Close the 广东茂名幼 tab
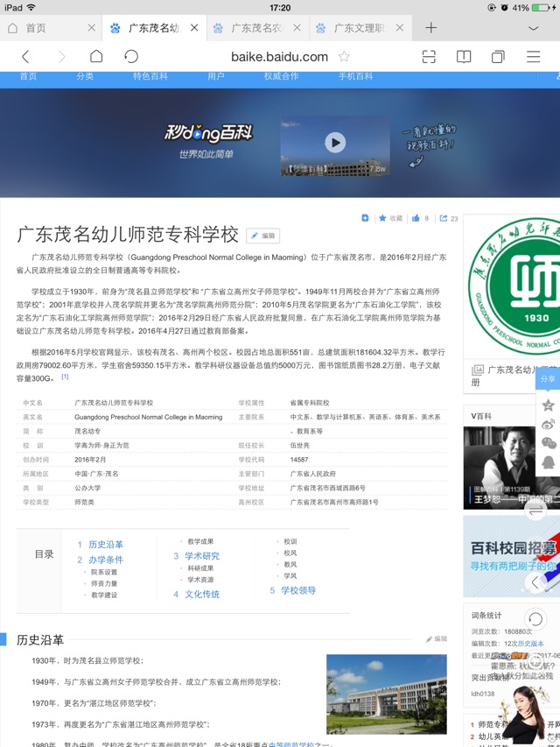The image size is (560, 747). point(194,28)
